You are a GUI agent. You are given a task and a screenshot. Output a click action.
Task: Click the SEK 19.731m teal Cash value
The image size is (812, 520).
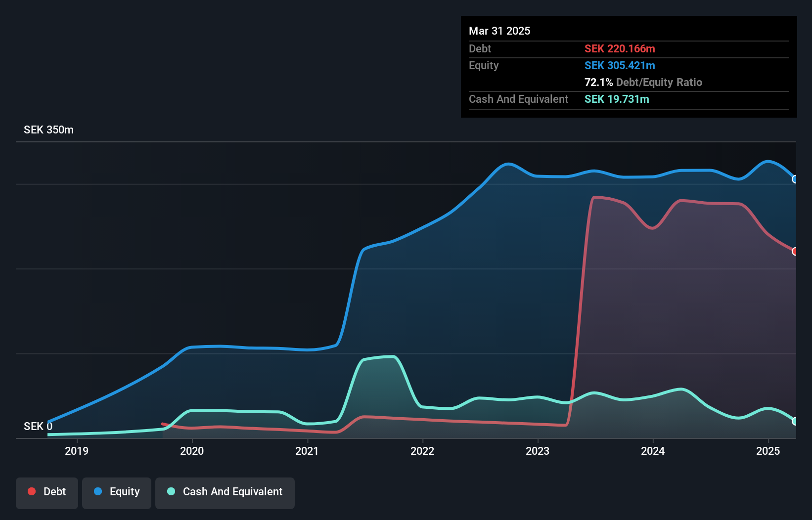617,99
